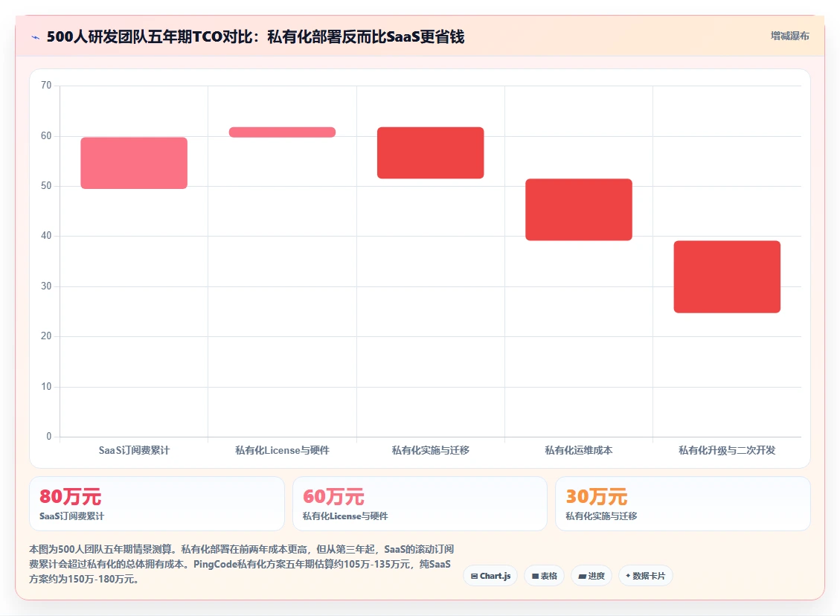Select the Chart.js tag
Viewport: 840px width, 616px height.
click(491, 576)
